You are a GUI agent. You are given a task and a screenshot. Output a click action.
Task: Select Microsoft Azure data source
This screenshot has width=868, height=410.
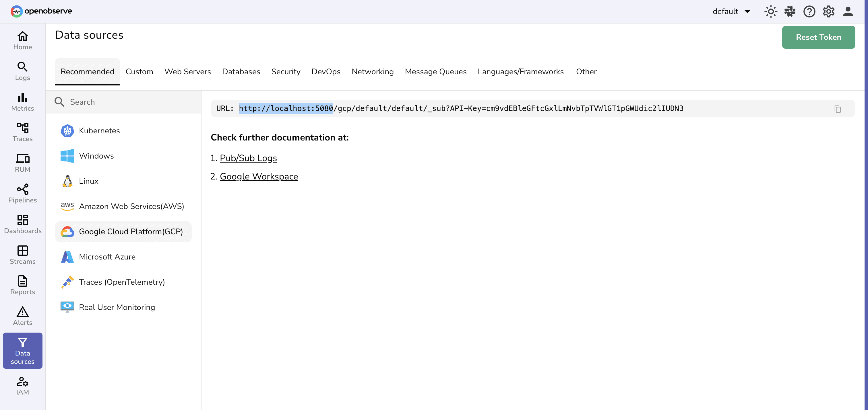point(106,257)
